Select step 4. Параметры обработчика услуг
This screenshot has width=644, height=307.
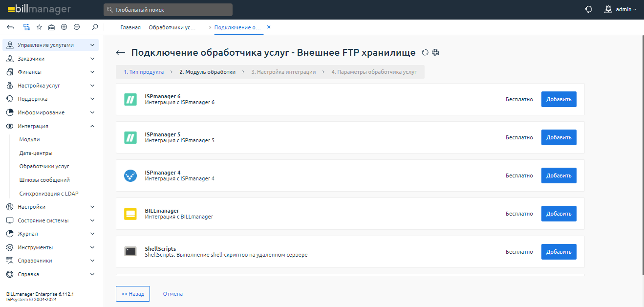click(374, 72)
